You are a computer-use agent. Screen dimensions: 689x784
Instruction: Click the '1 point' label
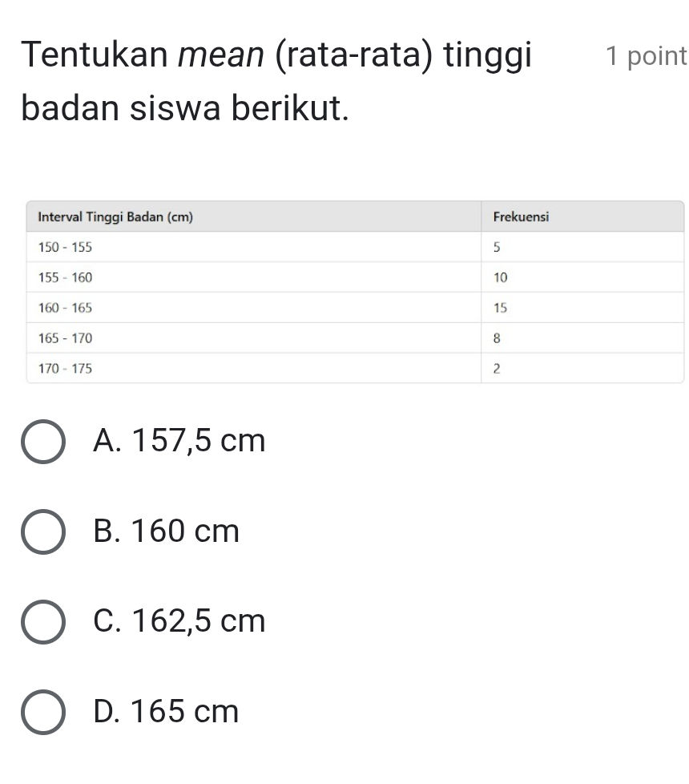(x=646, y=56)
